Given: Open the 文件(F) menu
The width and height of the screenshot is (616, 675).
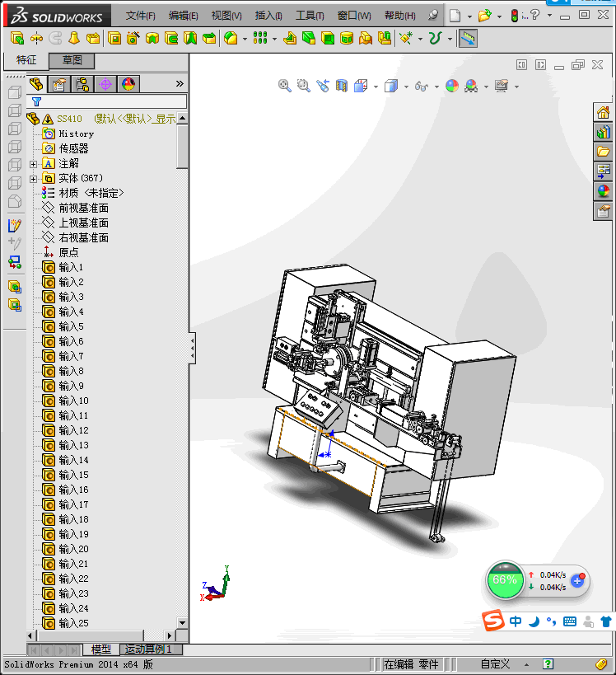Looking at the screenshot, I should [x=140, y=16].
